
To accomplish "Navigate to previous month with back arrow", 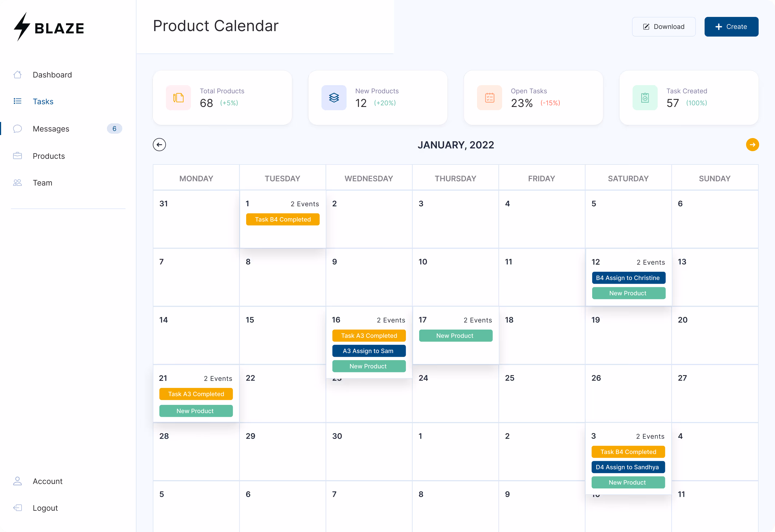I will coord(159,144).
